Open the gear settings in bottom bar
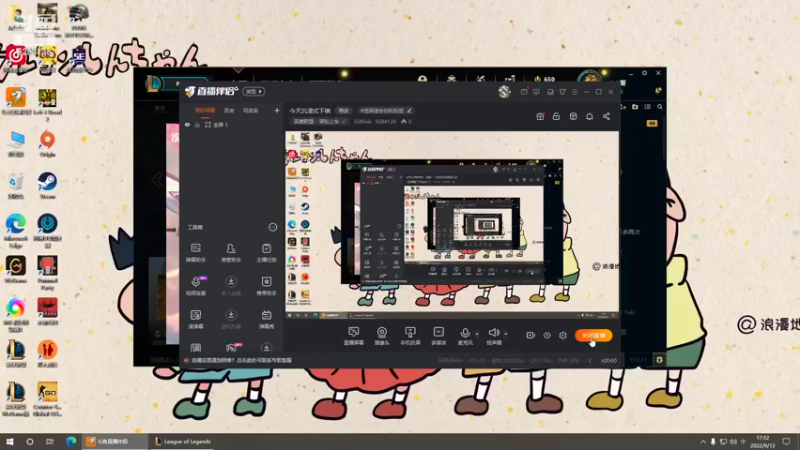The height and width of the screenshot is (450, 800). (x=563, y=335)
